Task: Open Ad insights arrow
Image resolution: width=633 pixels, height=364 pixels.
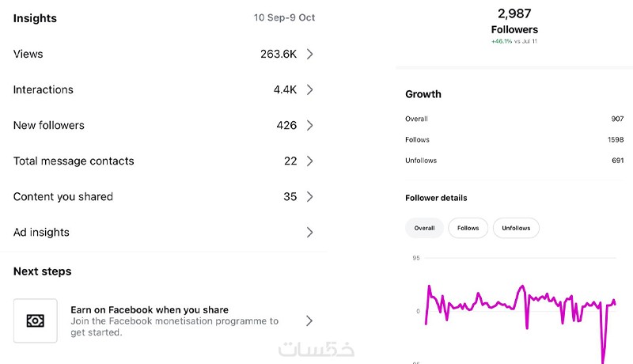Action: click(x=310, y=232)
